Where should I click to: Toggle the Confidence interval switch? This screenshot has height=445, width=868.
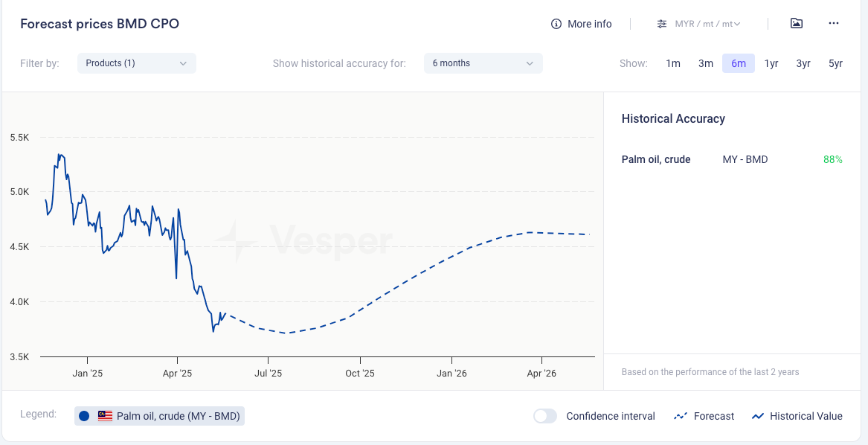pyautogui.click(x=545, y=416)
